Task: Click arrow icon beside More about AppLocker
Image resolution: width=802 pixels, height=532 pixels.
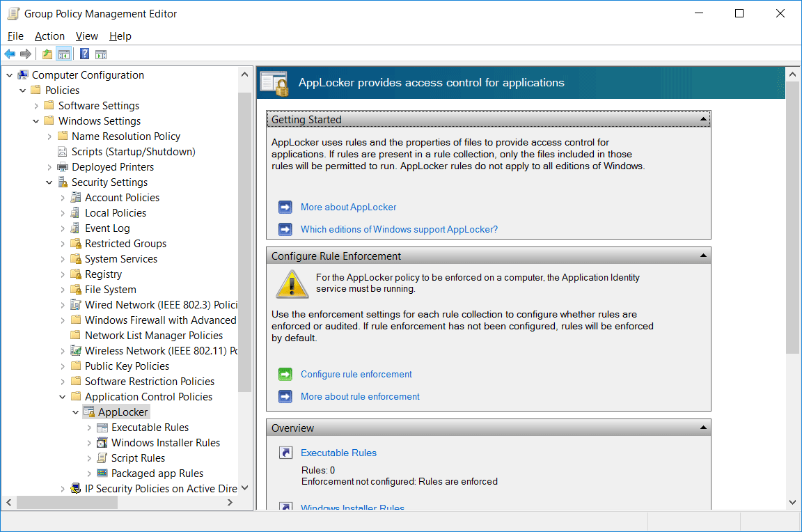Action: 285,208
